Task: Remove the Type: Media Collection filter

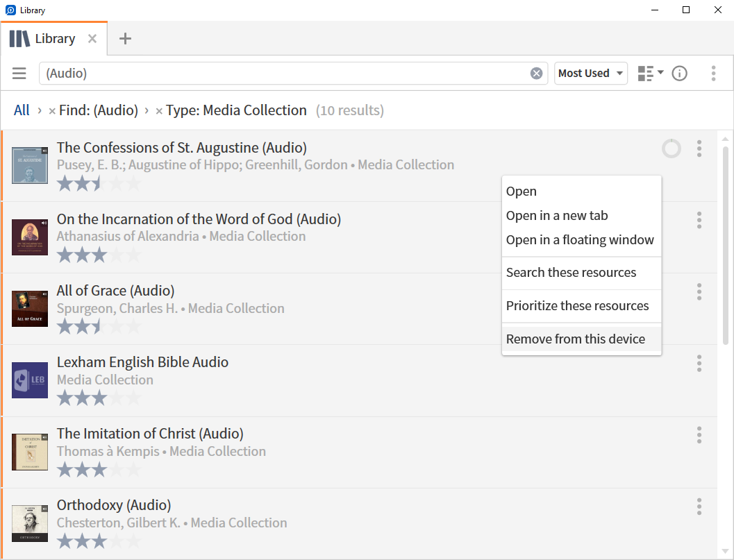Action: (159, 111)
